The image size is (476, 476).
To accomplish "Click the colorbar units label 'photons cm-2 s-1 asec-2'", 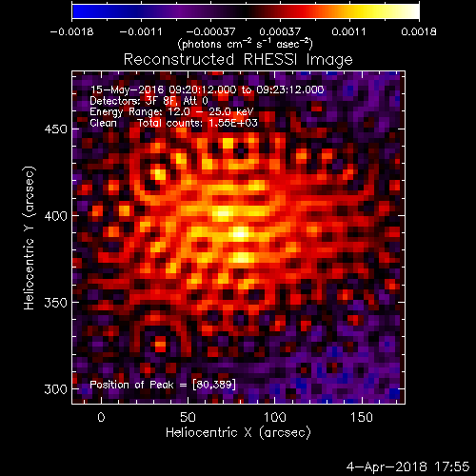I will tap(246, 44).
